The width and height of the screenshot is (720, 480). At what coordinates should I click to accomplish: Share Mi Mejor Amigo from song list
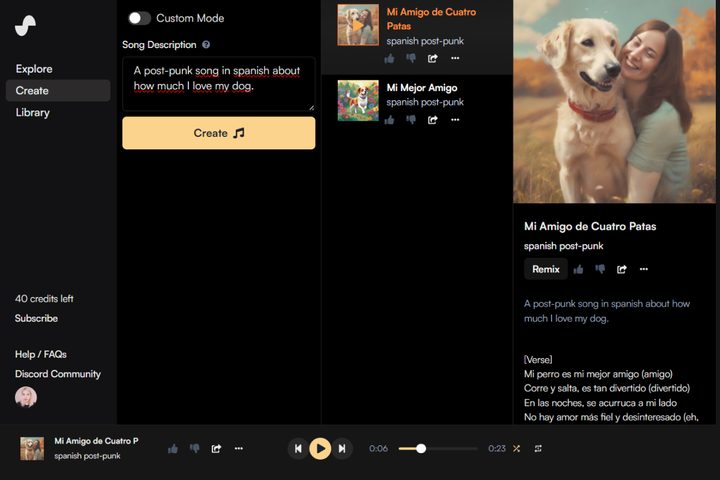[x=433, y=119]
